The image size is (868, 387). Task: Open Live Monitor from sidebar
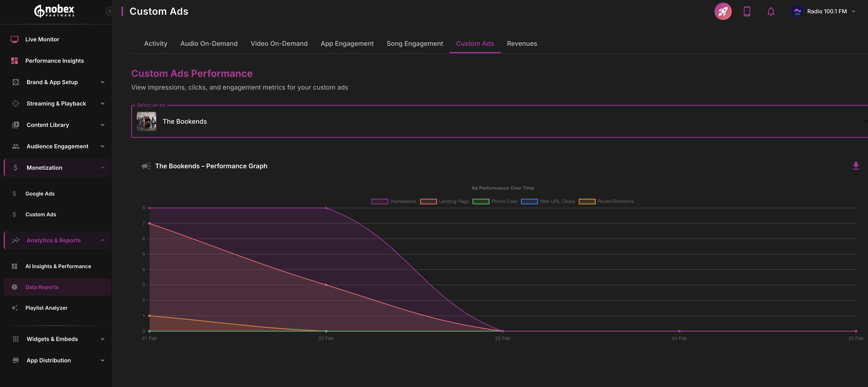(x=42, y=39)
